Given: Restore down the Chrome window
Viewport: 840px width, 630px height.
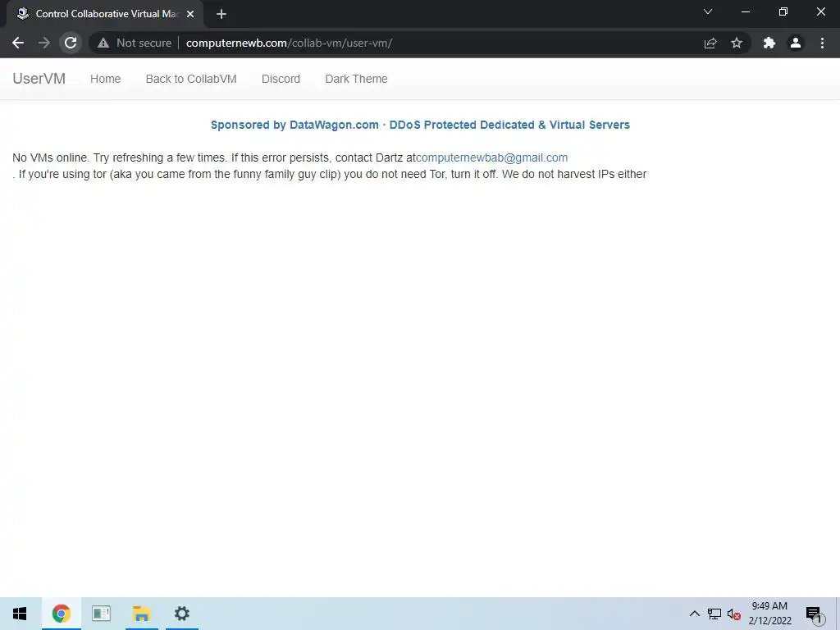Looking at the screenshot, I should pyautogui.click(x=783, y=11).
